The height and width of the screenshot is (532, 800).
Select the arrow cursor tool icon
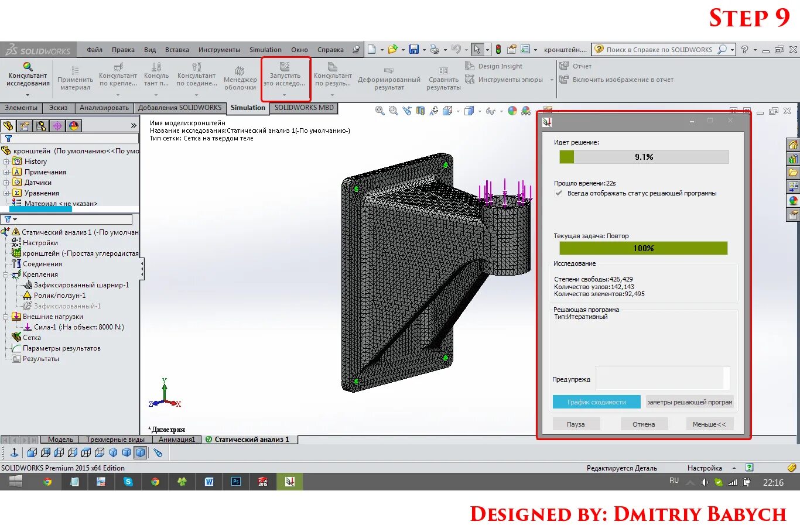(x=477, y=50)
